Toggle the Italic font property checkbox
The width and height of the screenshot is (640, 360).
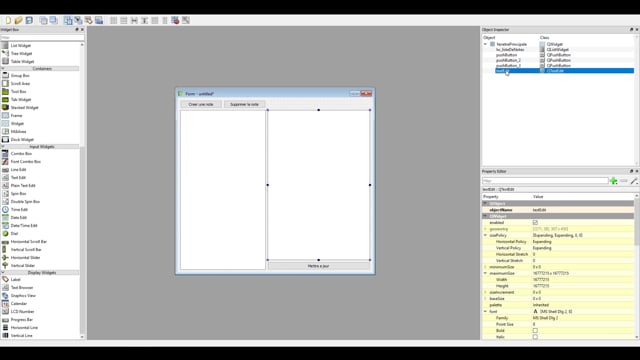coord(535,337)
